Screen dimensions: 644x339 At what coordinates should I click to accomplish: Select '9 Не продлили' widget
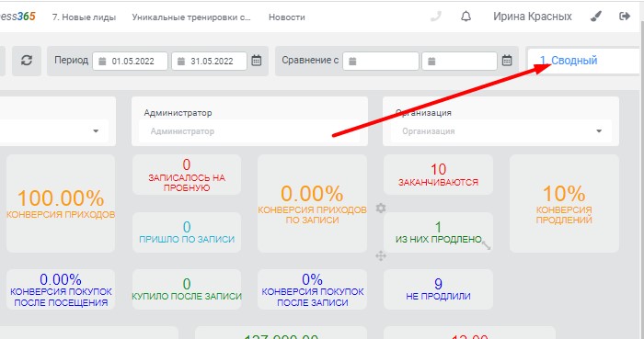[438, 289]
